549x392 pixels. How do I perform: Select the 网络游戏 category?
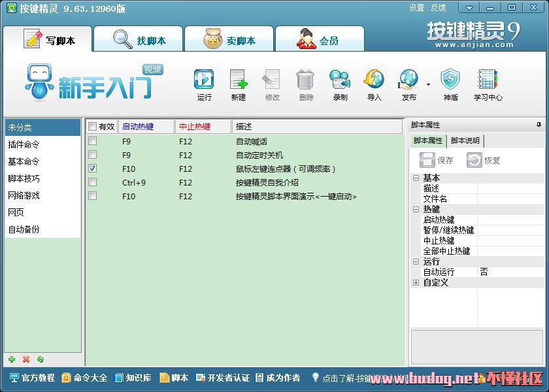point(42,195)
